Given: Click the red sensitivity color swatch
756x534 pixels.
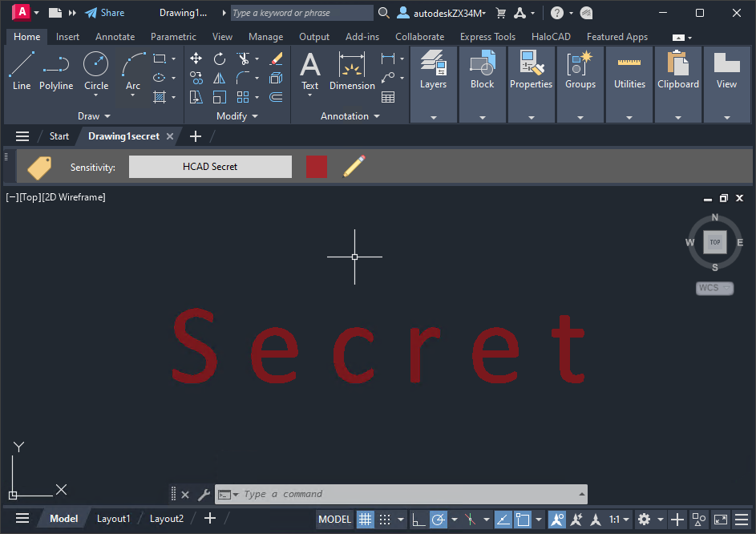Looking at the screenshot, I should coord(317,167).
